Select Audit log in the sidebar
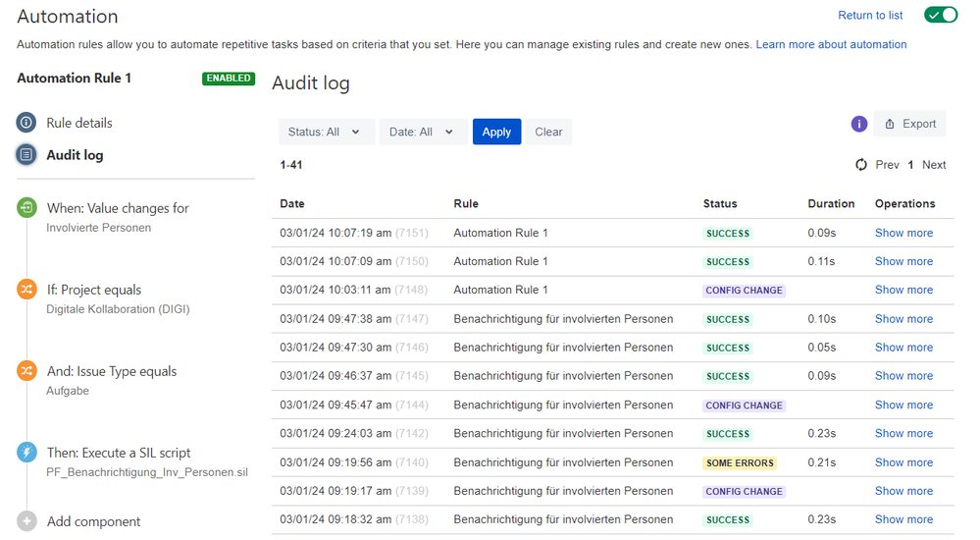 (75, 155)
